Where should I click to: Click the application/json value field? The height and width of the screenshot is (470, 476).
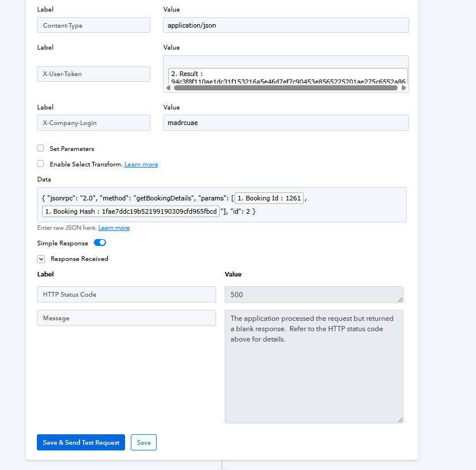click(286, 25)
